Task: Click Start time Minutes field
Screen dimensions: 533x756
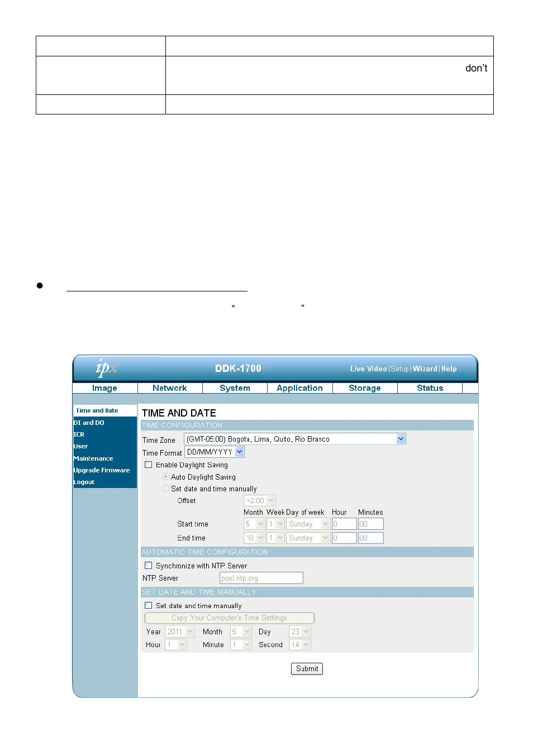Action: point(371,524)
